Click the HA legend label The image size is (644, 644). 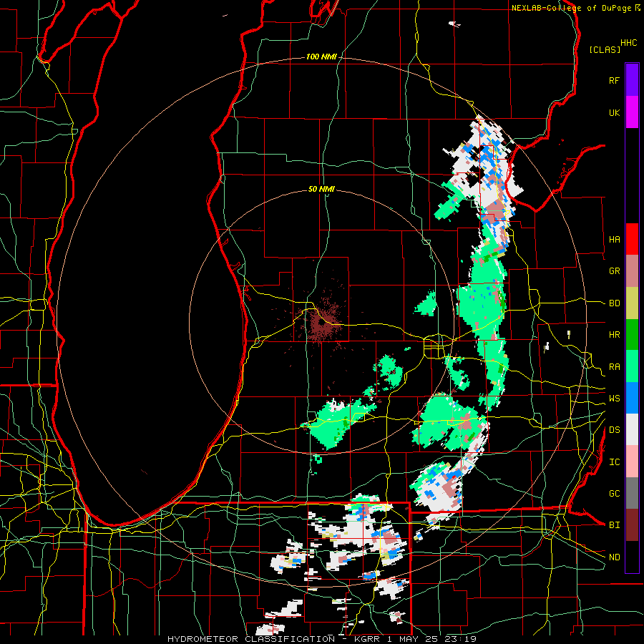614,240
